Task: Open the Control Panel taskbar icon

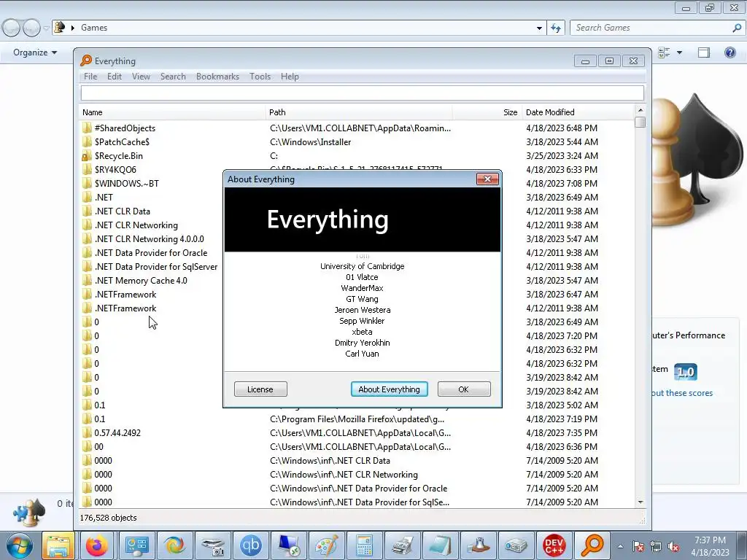Action: pyautogui.click(x=136, y=545)
